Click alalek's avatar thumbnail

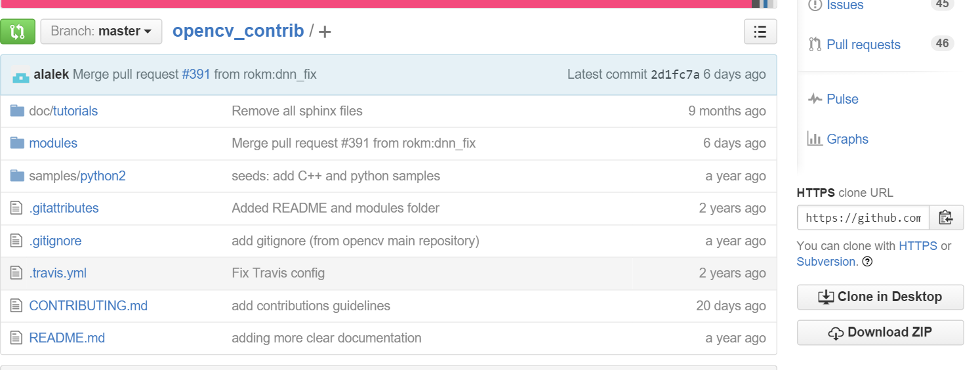coord(21,75)
